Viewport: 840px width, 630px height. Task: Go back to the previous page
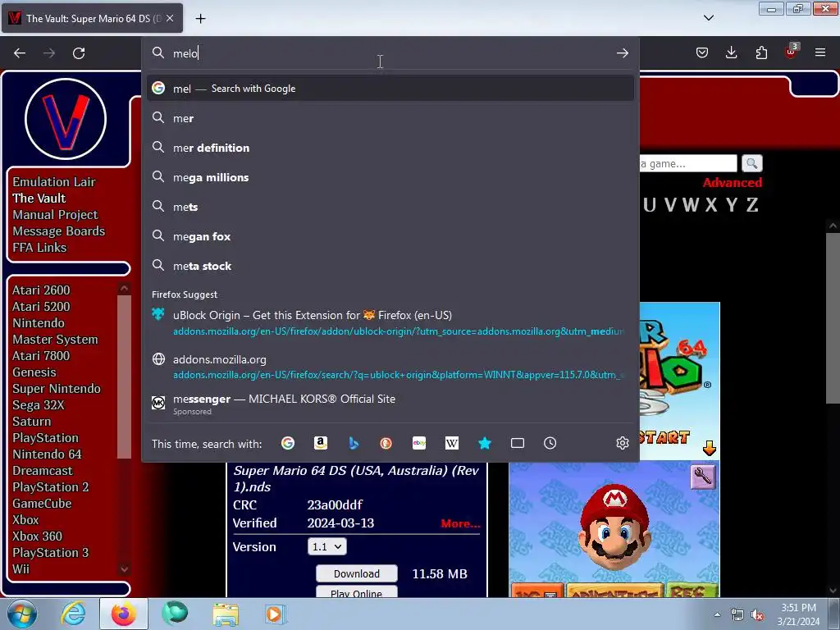(x=20, y=53)
